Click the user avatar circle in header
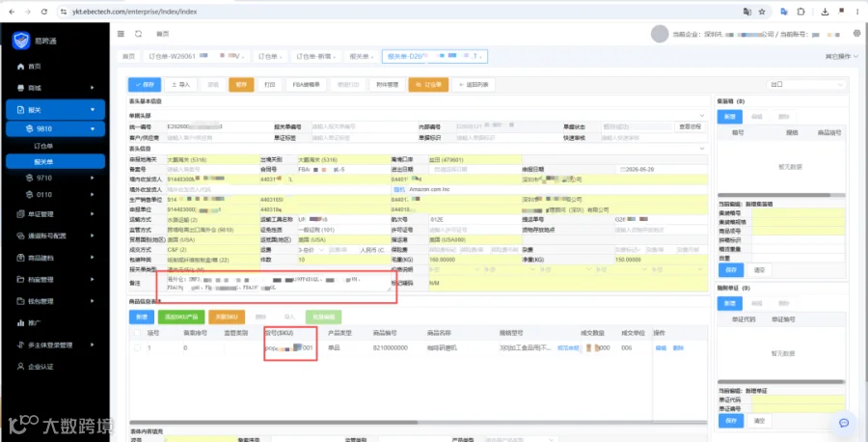 click(x=660, y=34)
